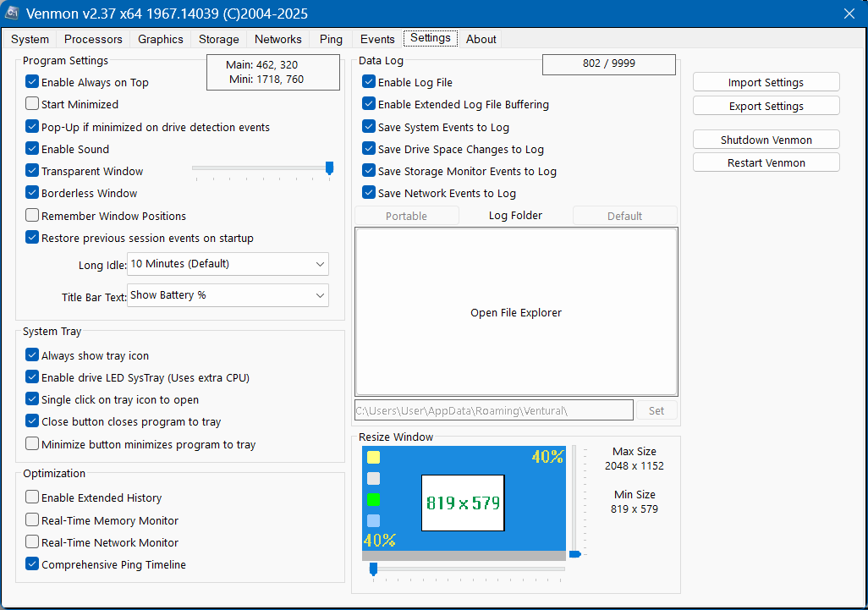Uncheck Transparent Window
This screenshot has height=610, width=868.
(32, 171)
